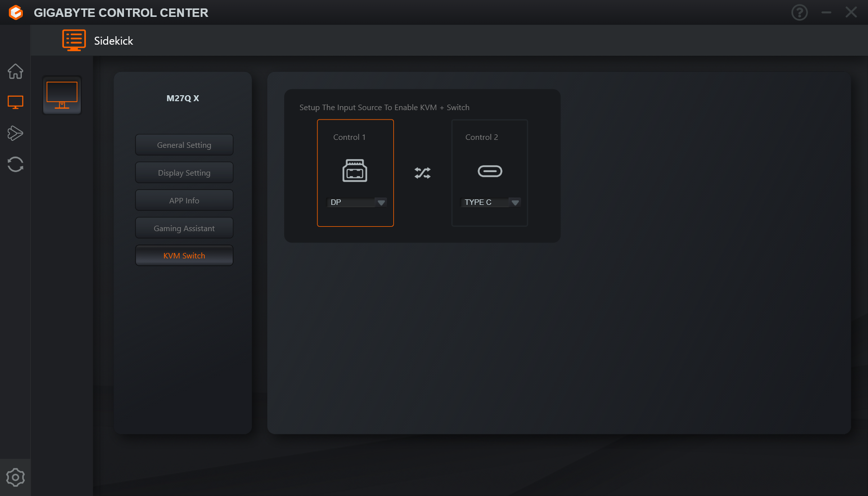Open the help question mark icon
This screenshot has height=496, width=868.
click(x=800, y=12)
